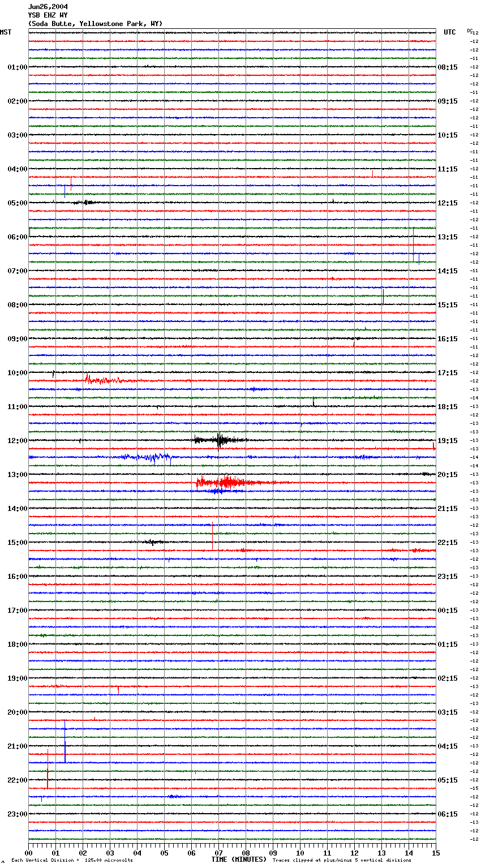
Task: Select the station code "YSB EHZ WY"
Action: click(48, 15)
